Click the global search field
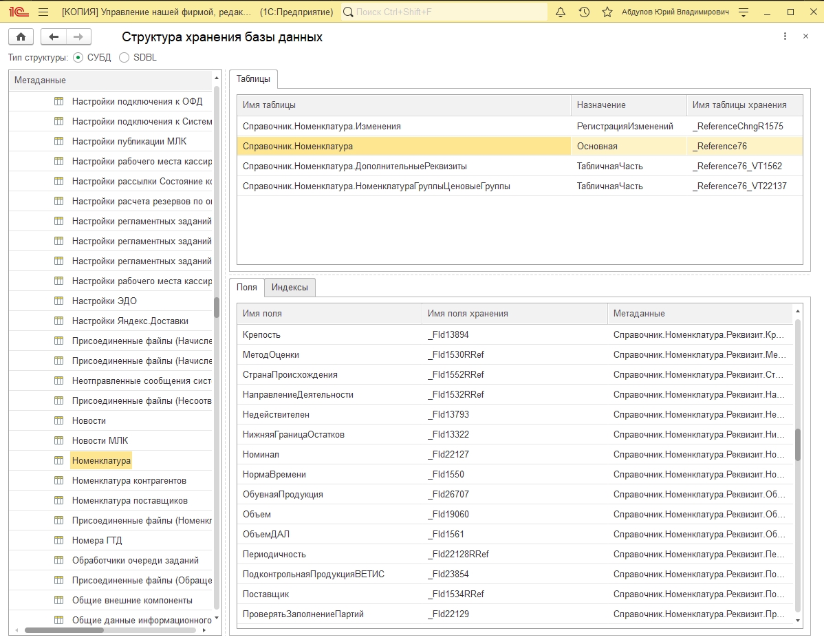The height and width of the screenshot is (644, 824). pos(444,12)
